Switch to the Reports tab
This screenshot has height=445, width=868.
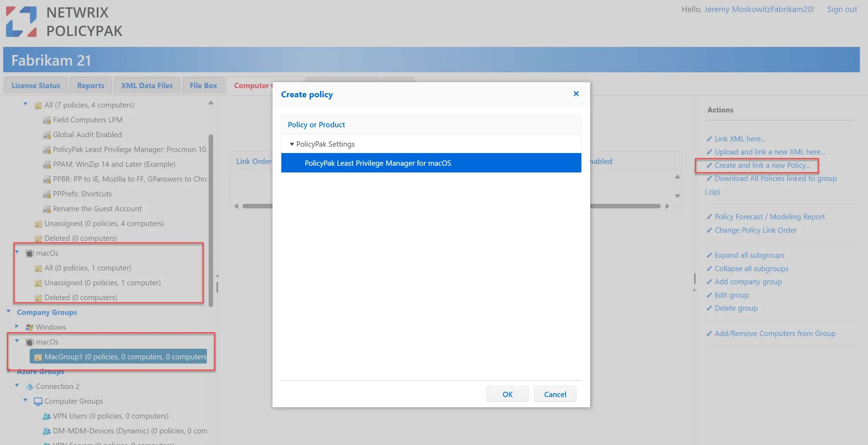coord(90,85)
